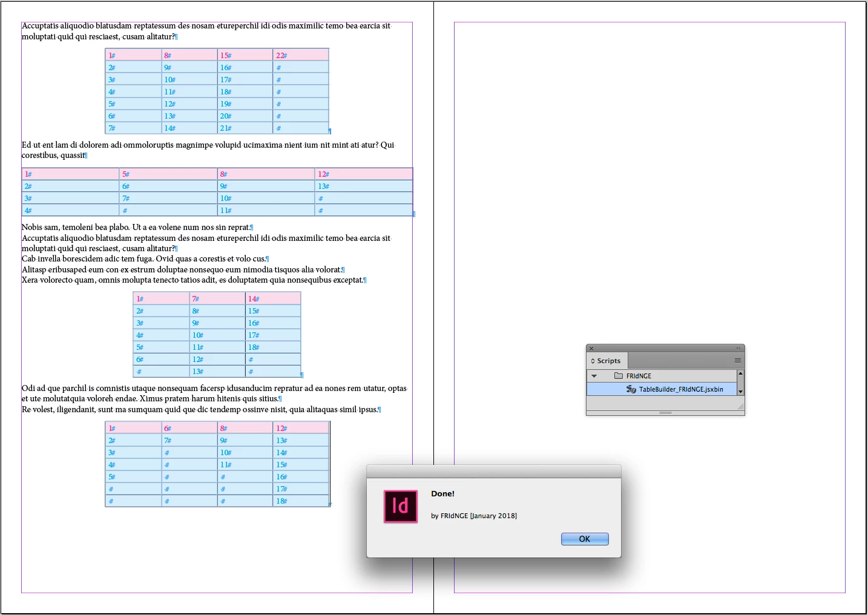Click cell 18# in the last table
The width and height of the screenshot is (868, 615).
pos(301,501)
